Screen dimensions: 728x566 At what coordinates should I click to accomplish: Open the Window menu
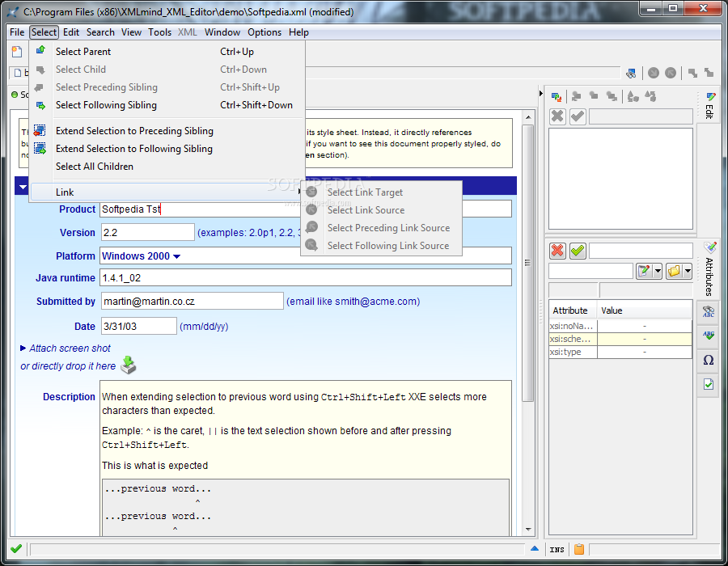click(x=222, y=32)
